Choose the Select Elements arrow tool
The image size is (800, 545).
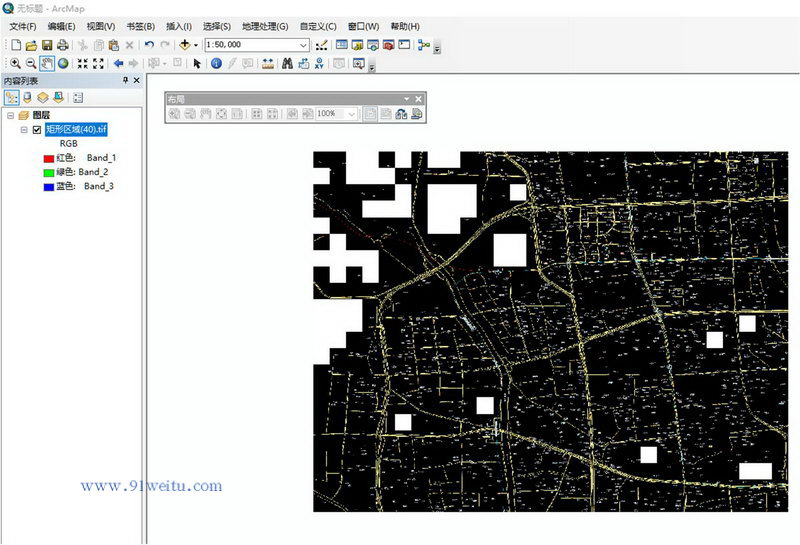(197, 63)
